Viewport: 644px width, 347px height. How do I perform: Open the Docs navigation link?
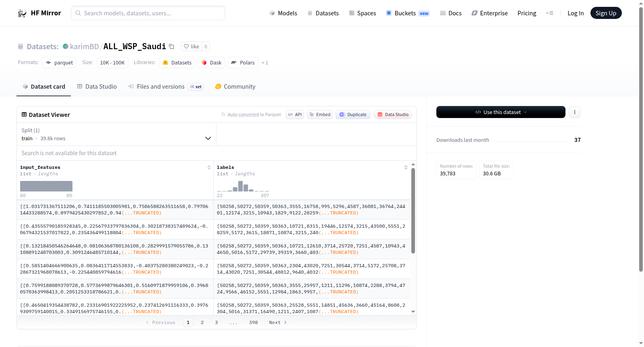[451, 13]
